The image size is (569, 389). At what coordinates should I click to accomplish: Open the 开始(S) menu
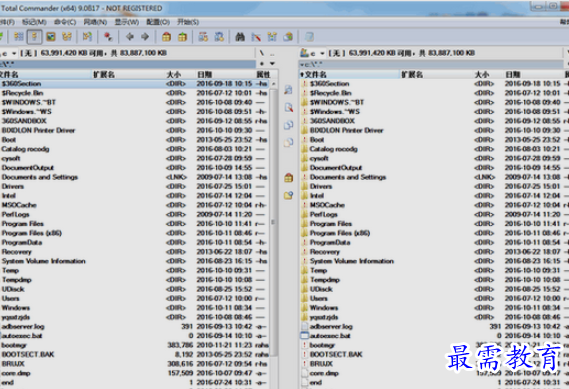[188, 22]
